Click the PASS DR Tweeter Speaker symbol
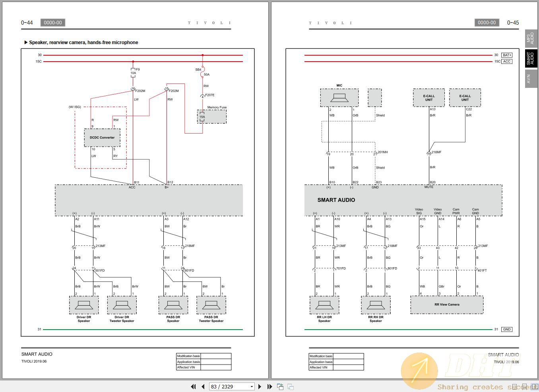539x392 pixels. tap(211, 305)
